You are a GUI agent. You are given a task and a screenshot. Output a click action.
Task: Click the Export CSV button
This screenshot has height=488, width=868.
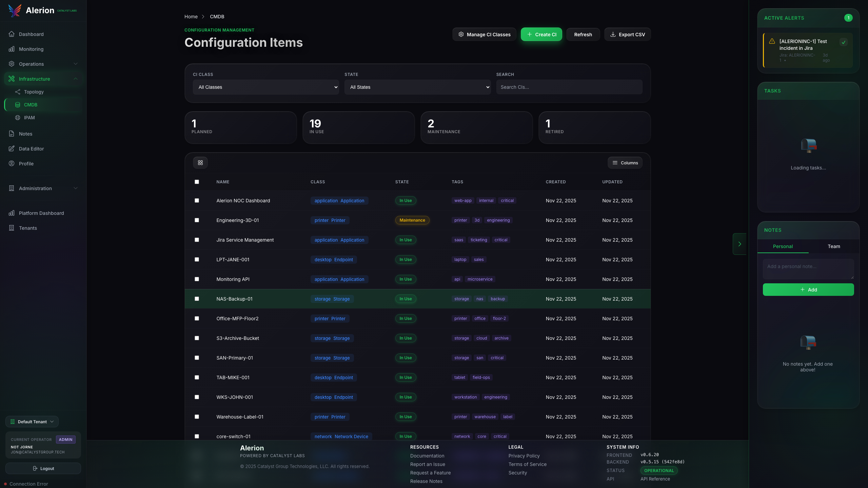(x=627, y=35)
